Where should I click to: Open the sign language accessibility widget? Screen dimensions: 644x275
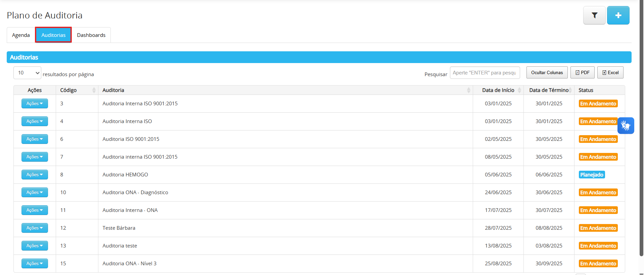click(626, 126)
